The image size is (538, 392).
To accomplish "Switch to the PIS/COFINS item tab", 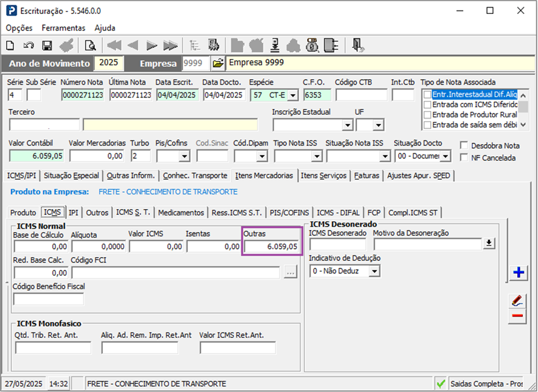I will click(x=289, y=212).
